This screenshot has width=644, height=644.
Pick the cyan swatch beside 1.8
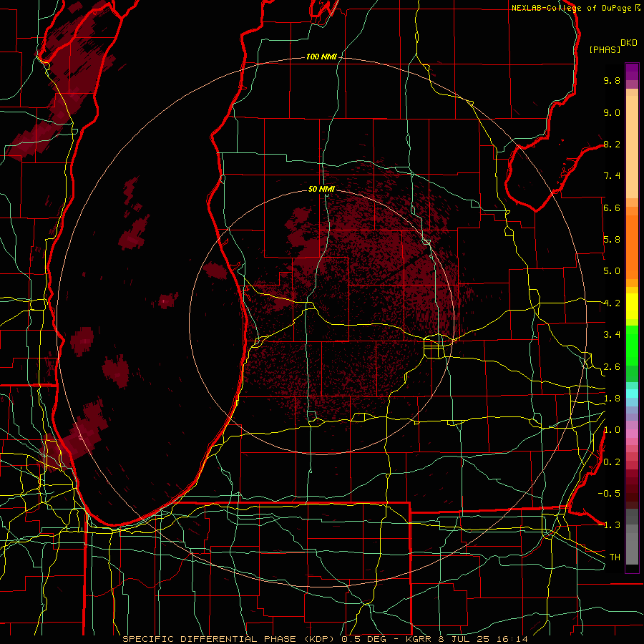(x=632, y=394)
